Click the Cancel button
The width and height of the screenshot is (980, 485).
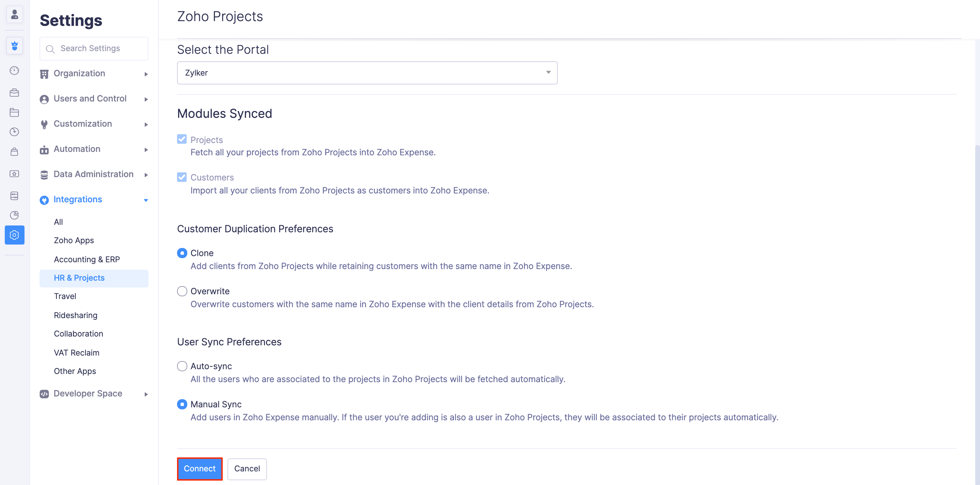(247, 469)
